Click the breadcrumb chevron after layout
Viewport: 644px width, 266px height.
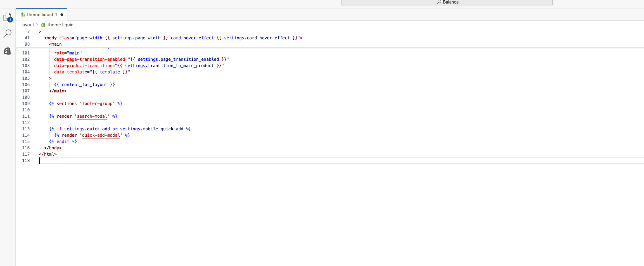click(37, 25)
